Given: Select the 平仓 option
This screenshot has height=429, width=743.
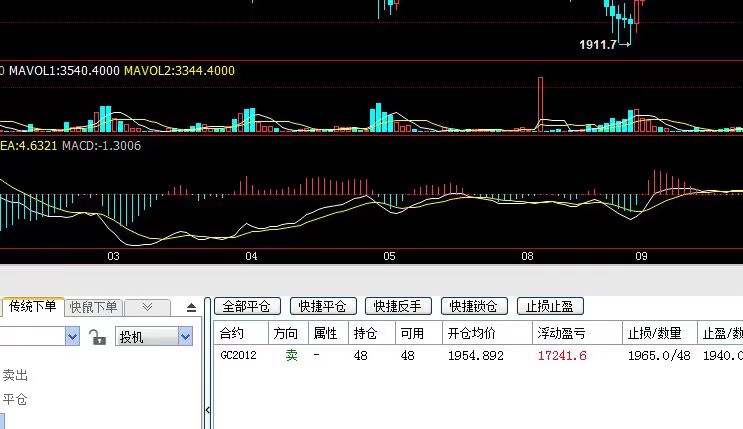Looking at the screenshot, I should pyautogui.click(x=15, y=400).
